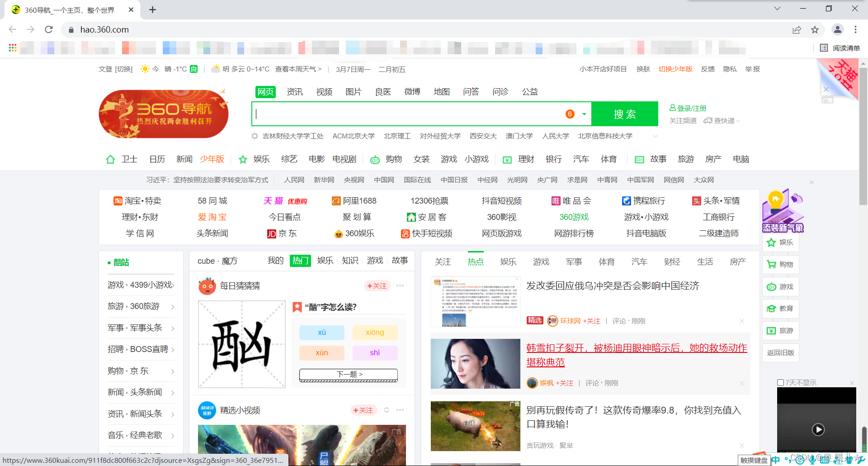Click the 360导航 logo banner
This screenshot has height=466, width=868.
[164, 114]
